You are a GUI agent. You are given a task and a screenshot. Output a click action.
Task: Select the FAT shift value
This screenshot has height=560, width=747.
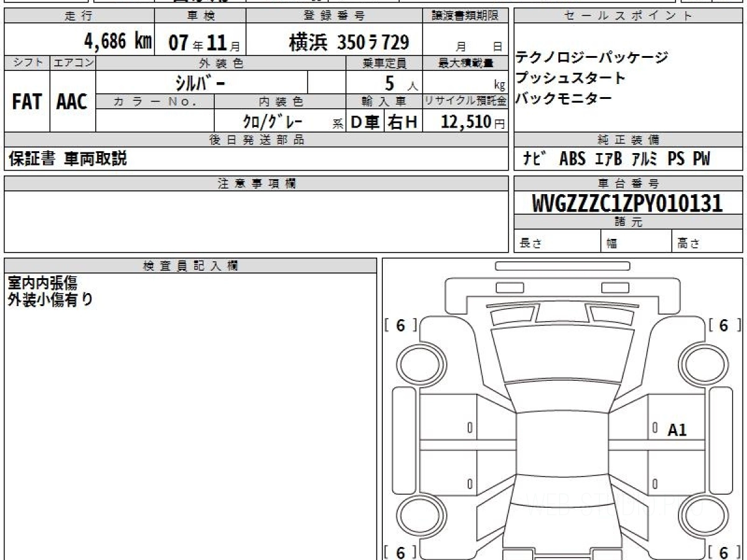[27, 102]
